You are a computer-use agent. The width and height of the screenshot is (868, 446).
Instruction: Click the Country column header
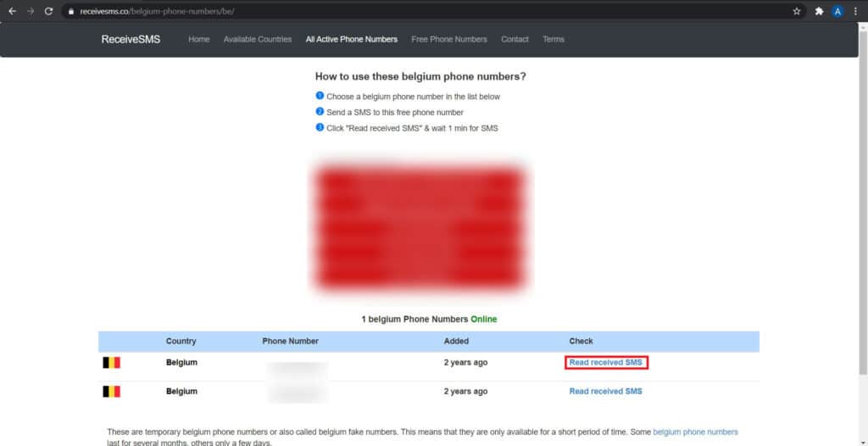(181, 342)
